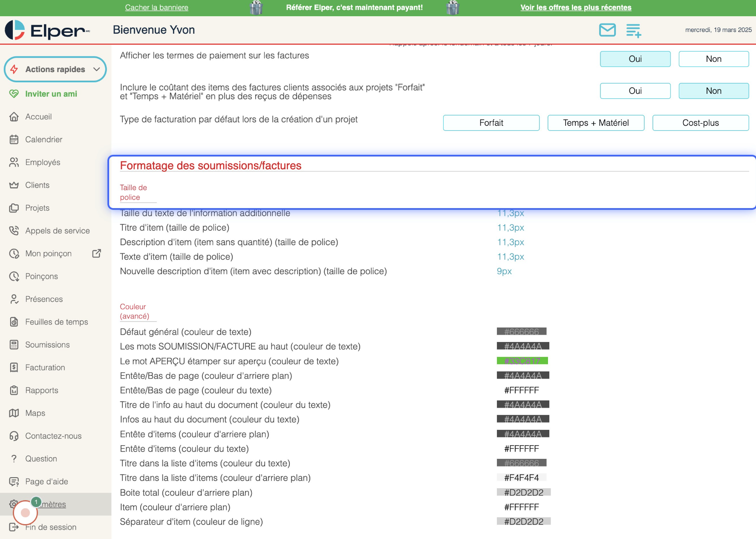This screenshot has height=539, width=756.
Task: Click the Soumissions document icon
Action: pyautogui.click(x=14, y=345)
